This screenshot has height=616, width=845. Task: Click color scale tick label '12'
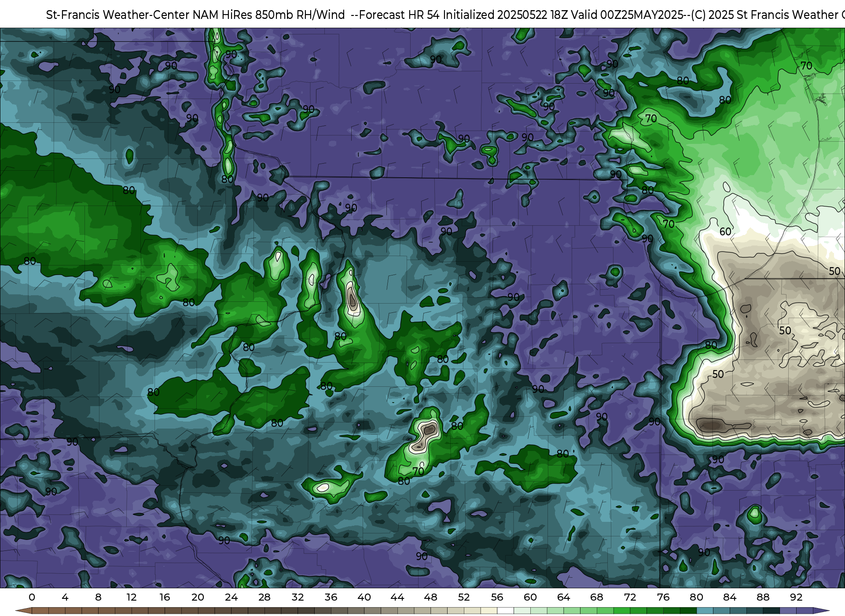pyautogui.click(x=132, y=598)
